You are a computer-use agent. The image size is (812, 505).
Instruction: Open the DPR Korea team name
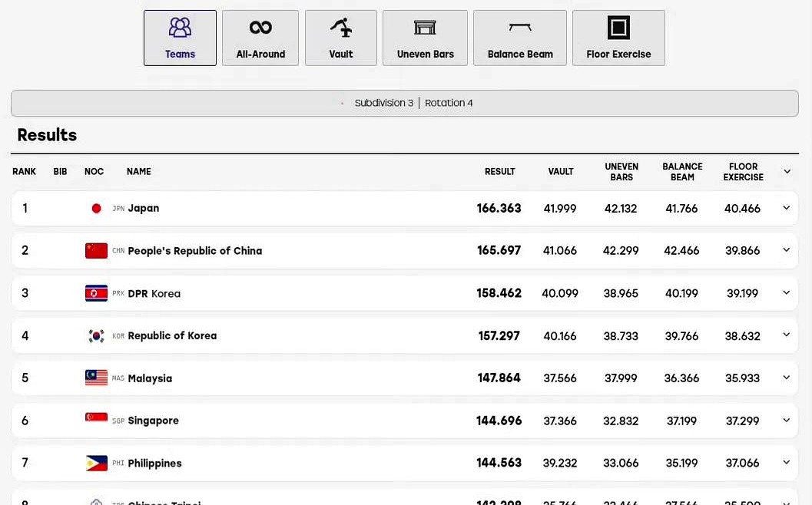tap(154, 294)
